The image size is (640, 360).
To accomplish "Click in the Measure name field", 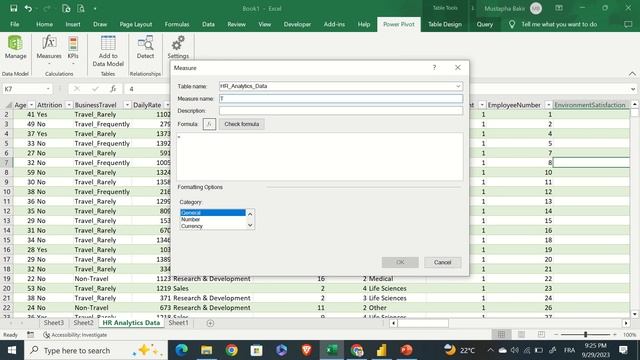I will 341,98.
